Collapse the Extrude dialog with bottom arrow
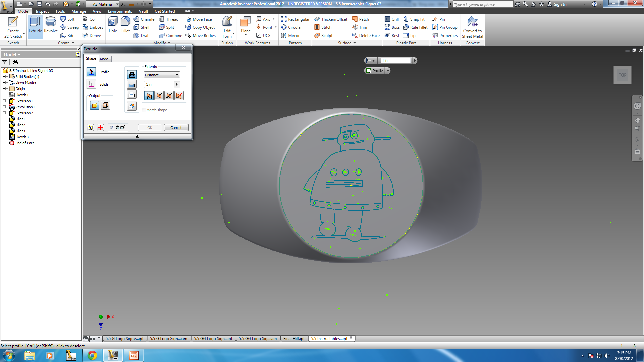 tap(137, 136)
